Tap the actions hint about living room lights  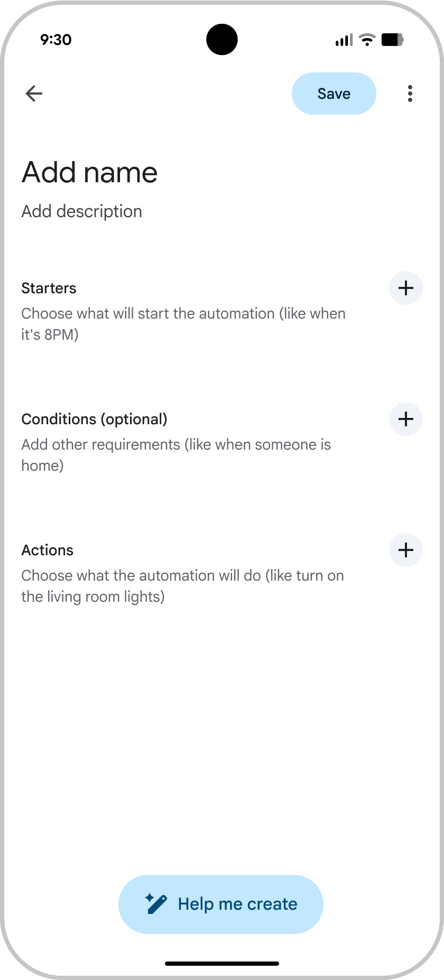tap(182, 586)
